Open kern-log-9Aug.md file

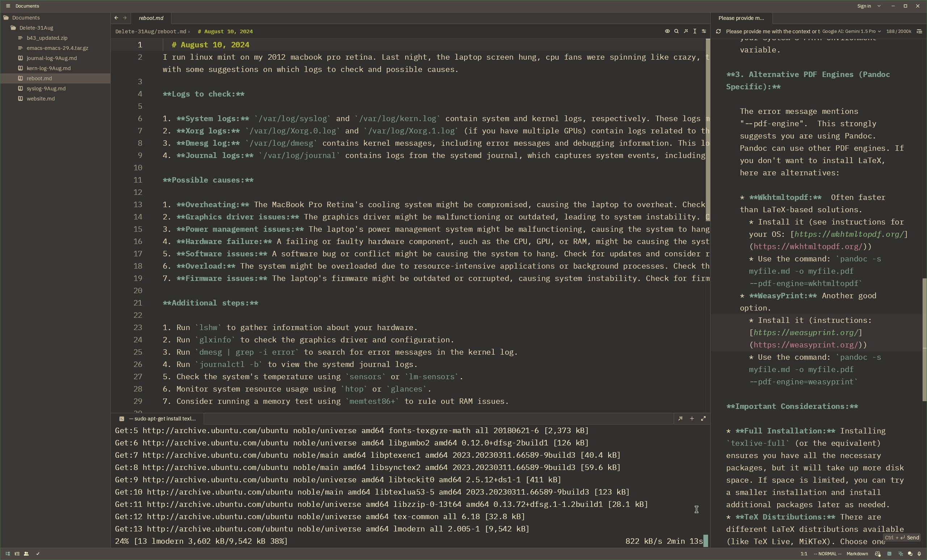[x=55, y=68]
